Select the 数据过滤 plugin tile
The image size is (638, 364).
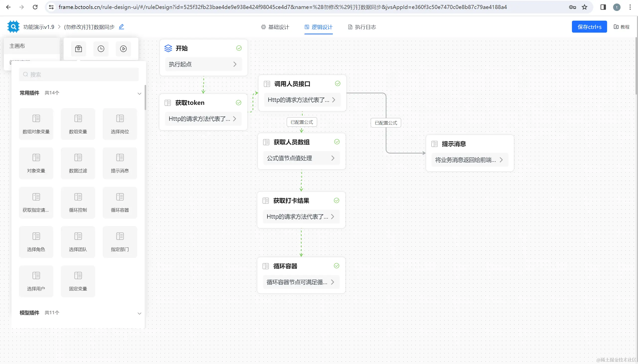(78, 163)
